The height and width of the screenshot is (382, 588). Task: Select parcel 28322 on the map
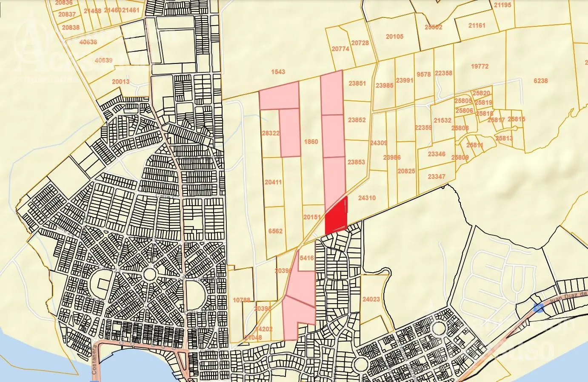click(271, 133)
